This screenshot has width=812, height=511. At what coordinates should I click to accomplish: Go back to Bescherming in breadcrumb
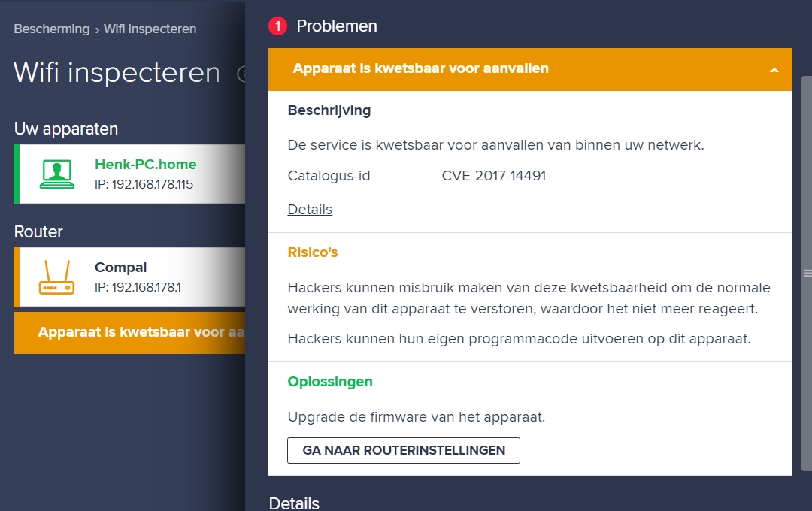coord(51,29)
